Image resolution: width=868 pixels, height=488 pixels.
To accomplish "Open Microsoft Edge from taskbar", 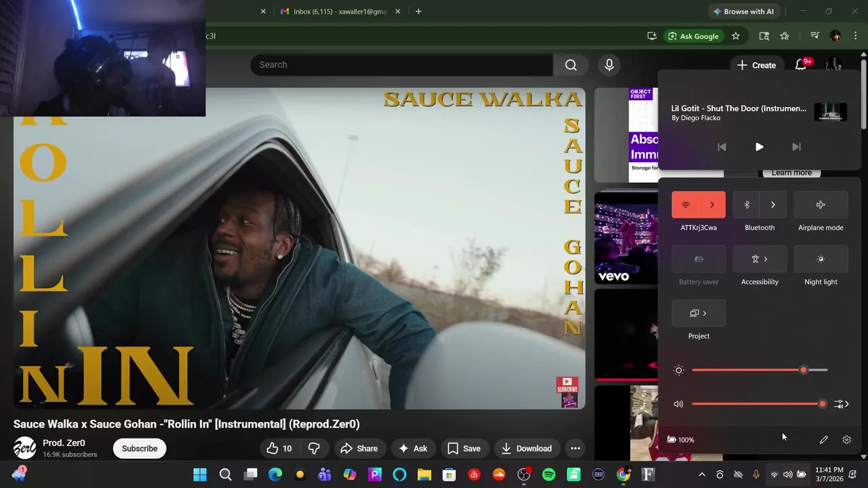I will [275, 474].
